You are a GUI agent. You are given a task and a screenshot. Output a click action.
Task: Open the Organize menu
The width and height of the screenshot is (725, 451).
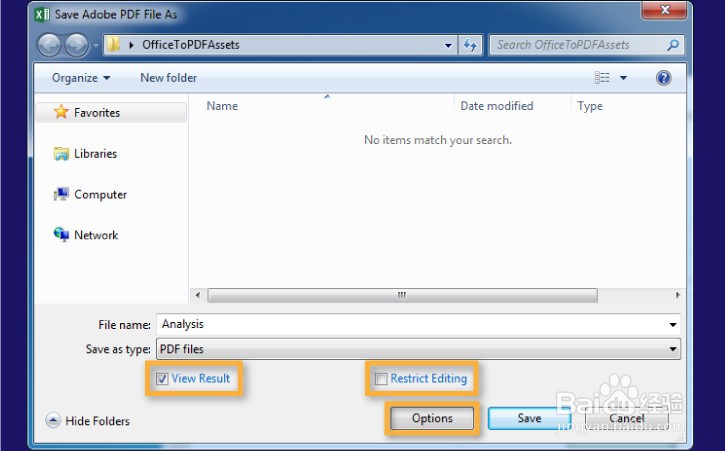click(x=81, y=78)
